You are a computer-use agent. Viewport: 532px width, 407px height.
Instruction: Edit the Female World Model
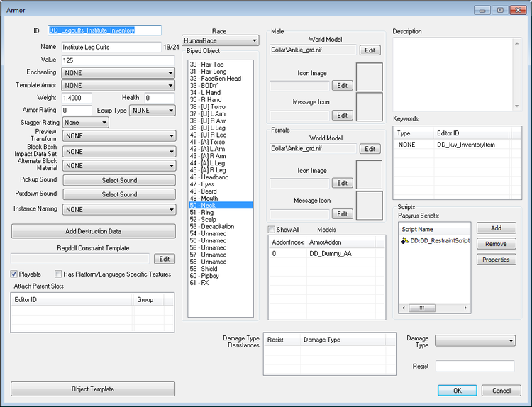[x=370, y=149]
